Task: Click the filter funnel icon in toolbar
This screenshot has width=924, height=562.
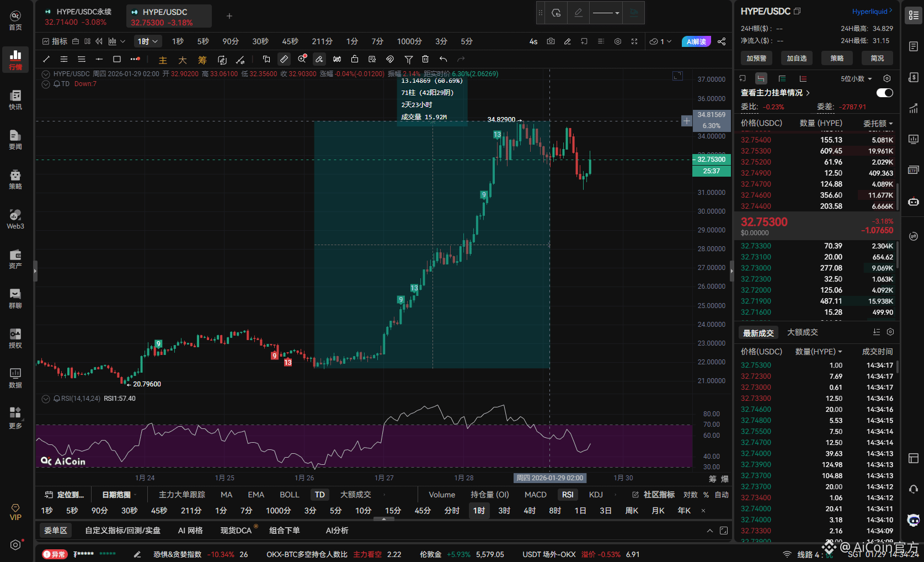Action: tap(408, 59)
